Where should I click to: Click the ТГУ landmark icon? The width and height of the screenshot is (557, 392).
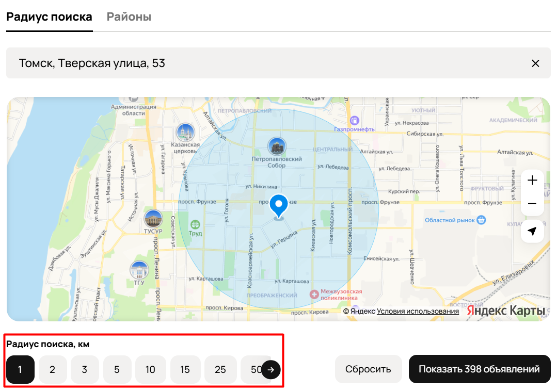coord(139,269)
